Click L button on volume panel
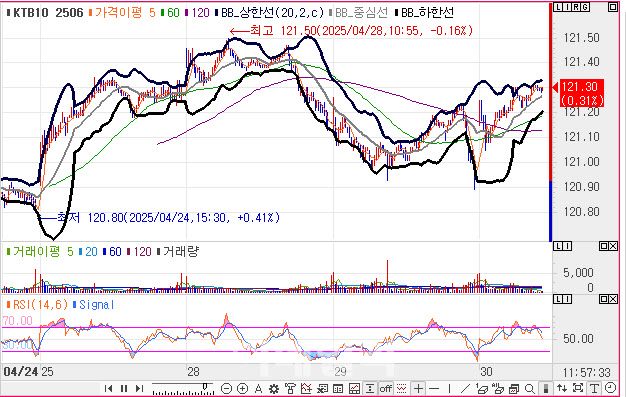Viewport: 626px width, 397px height. coord(558,246)
